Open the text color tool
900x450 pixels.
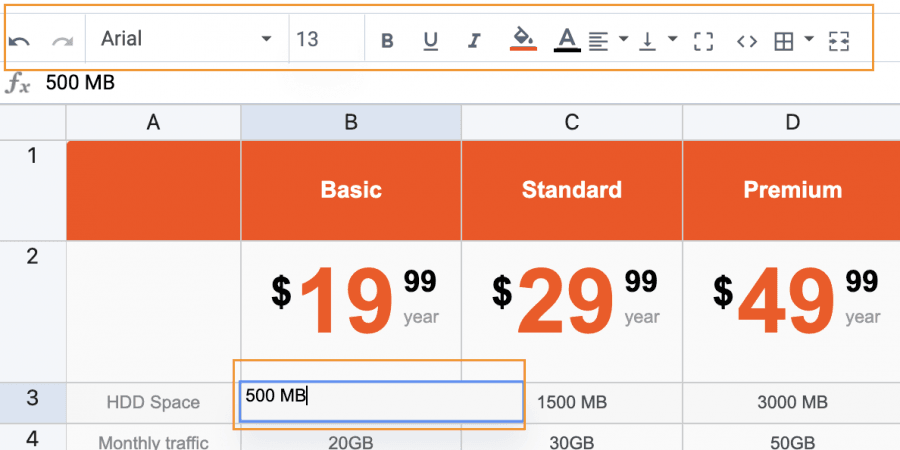pyautogui.click(x=567, y=40)
